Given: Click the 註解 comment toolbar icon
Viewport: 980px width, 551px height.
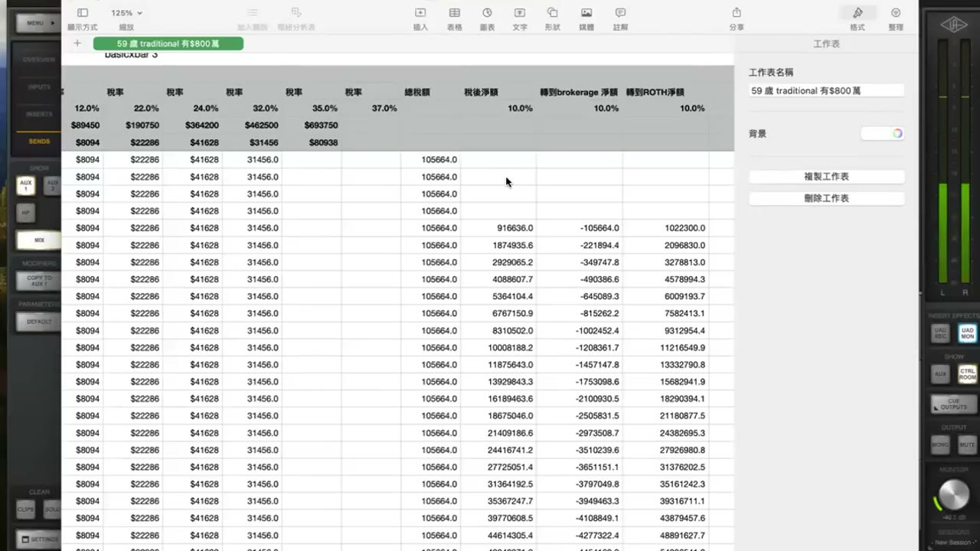Looking at the screenshot, I should click(x=620, y=13).
